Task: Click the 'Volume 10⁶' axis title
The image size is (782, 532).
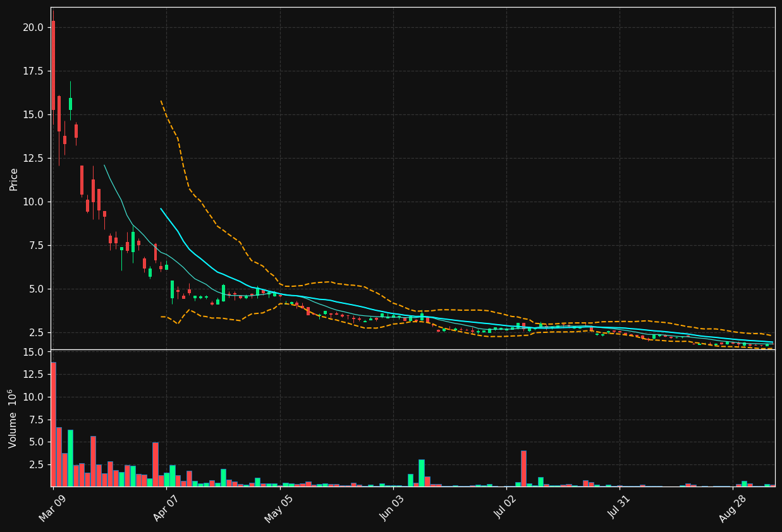Action: click(13, 418)
